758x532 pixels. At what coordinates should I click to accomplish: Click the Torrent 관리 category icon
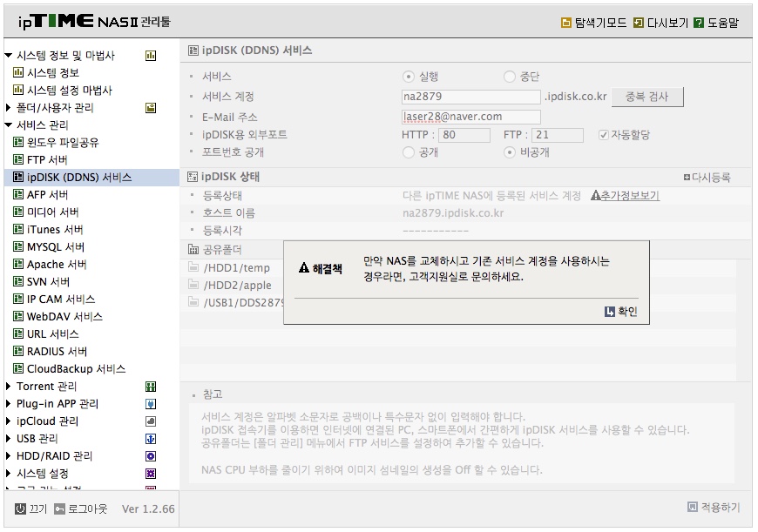[x=151, y=387]
